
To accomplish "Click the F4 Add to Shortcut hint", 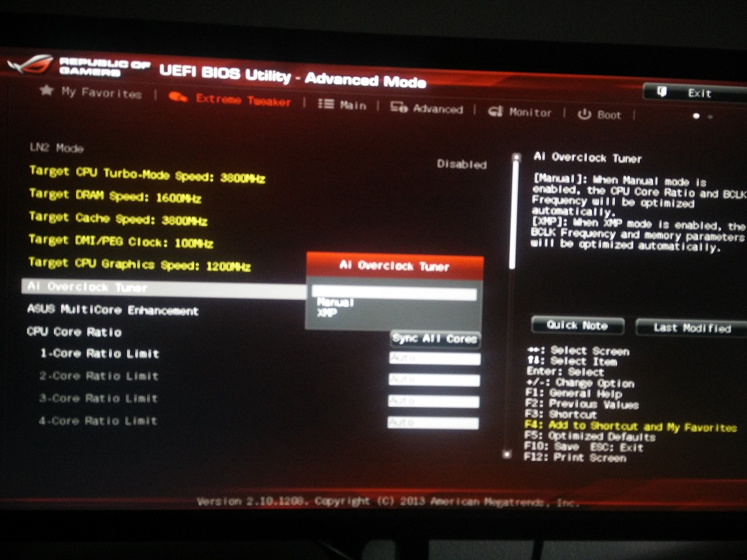I will click(x=631, y=426).
